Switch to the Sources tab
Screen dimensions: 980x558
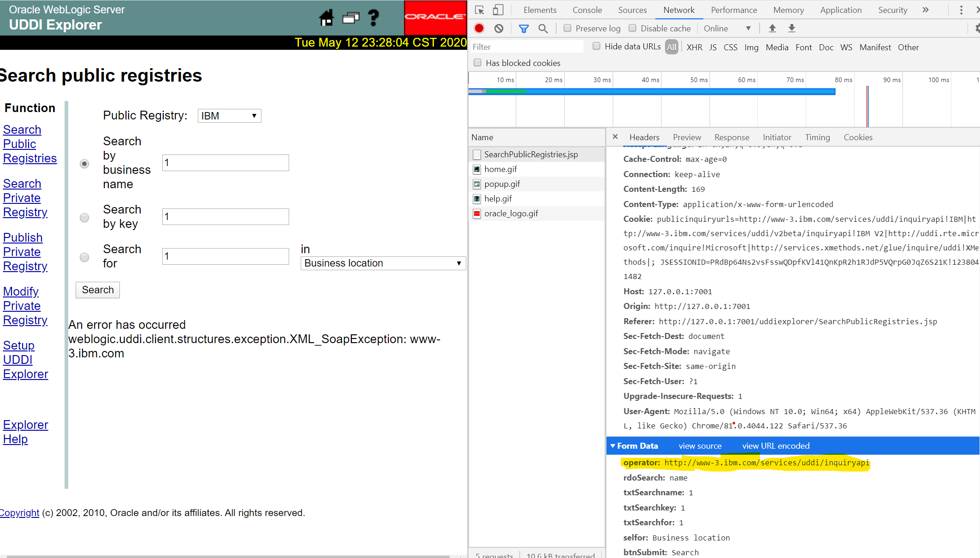(632, 10)
